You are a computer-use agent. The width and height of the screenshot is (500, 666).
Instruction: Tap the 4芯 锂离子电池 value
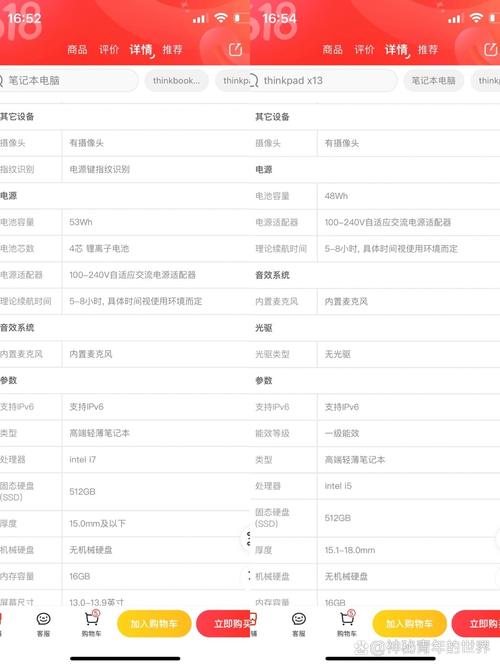point(99,248)
